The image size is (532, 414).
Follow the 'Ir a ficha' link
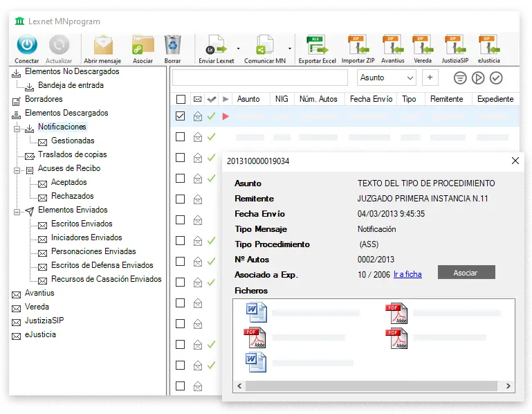pos(407,274)
